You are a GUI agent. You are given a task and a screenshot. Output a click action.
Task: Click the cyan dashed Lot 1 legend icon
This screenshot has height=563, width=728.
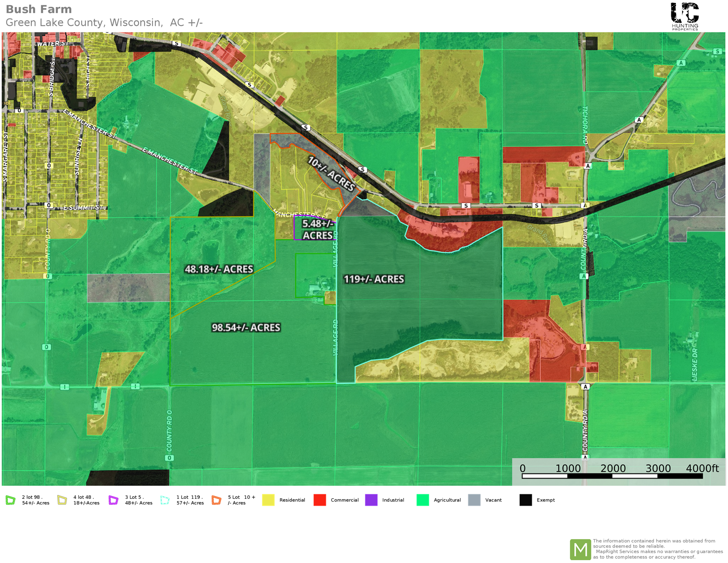click(x=165, y=500)
